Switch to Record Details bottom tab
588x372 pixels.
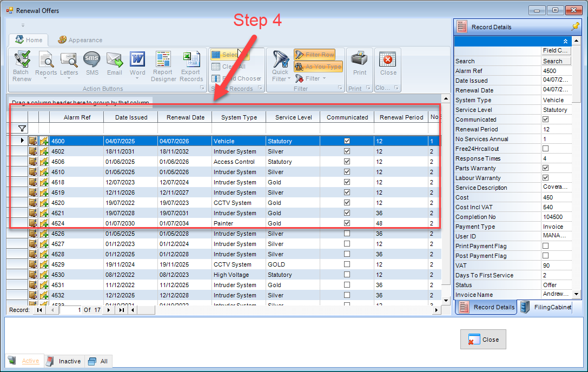click(487, 307)
